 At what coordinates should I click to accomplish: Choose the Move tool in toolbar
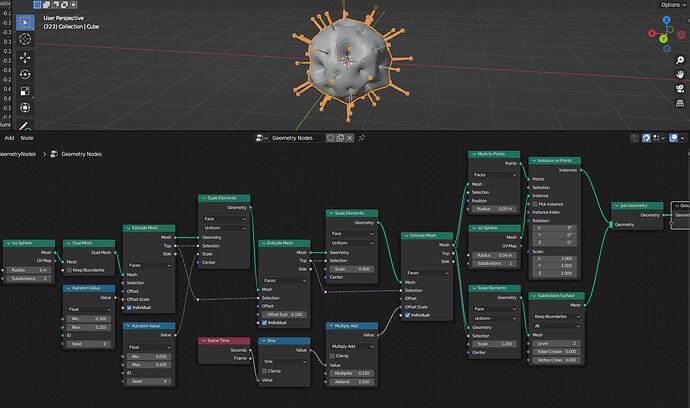tap(25, 58)
